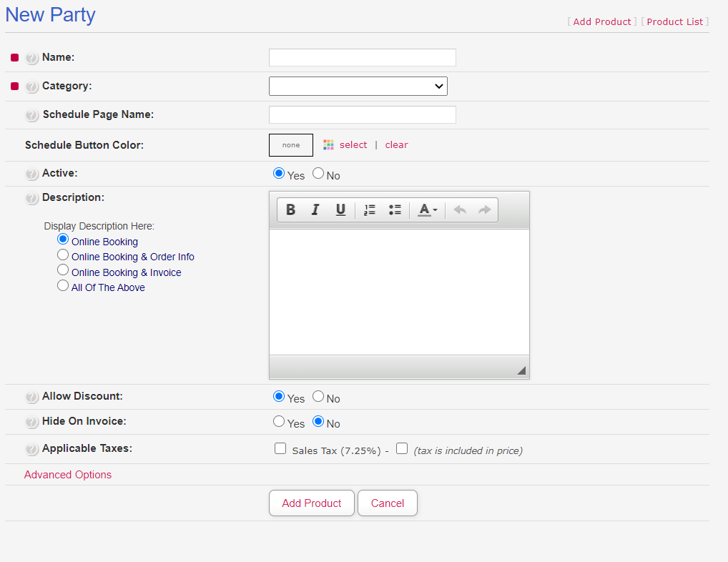The height and width of the screenshot is (562, 728).
Task: Click inside the Description text area
Action: point(399,292)
